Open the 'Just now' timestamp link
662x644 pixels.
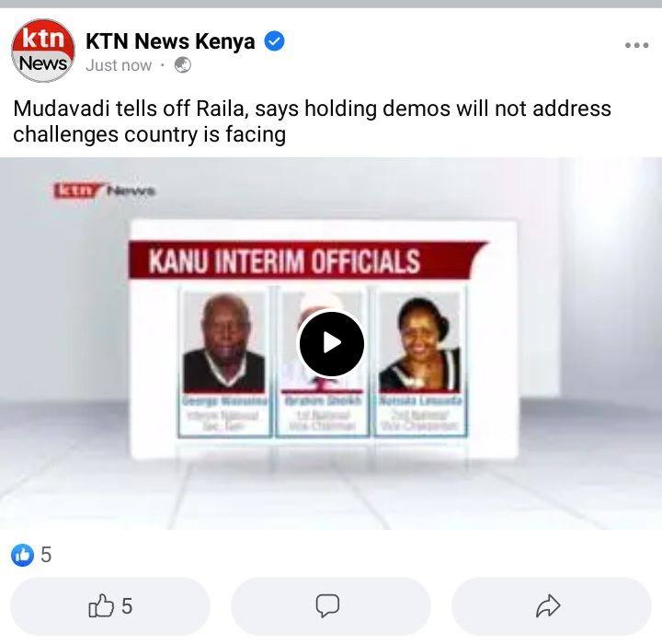[119, 65]
